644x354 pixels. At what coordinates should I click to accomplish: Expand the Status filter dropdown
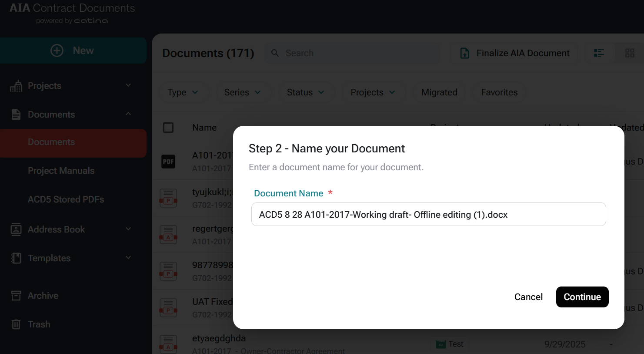click(x=306, y=92)
